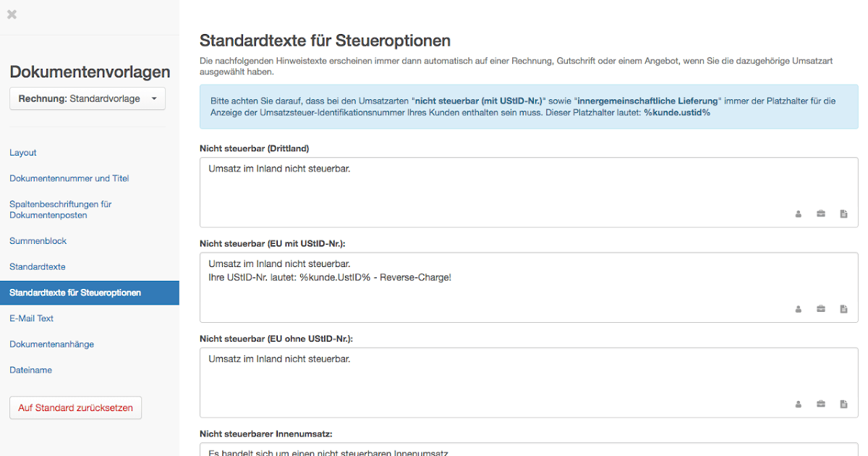Open Spaltenbeschriftungen für Dokumentenposten
Viewport: 868px width, 456px height.
pos(61,209)
